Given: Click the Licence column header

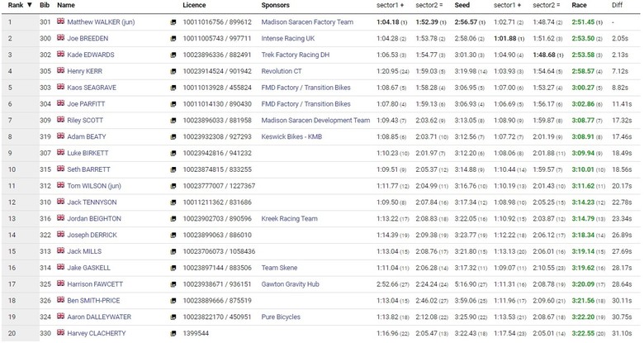Looking at the screenshot, I should click(x=194, y=5).
